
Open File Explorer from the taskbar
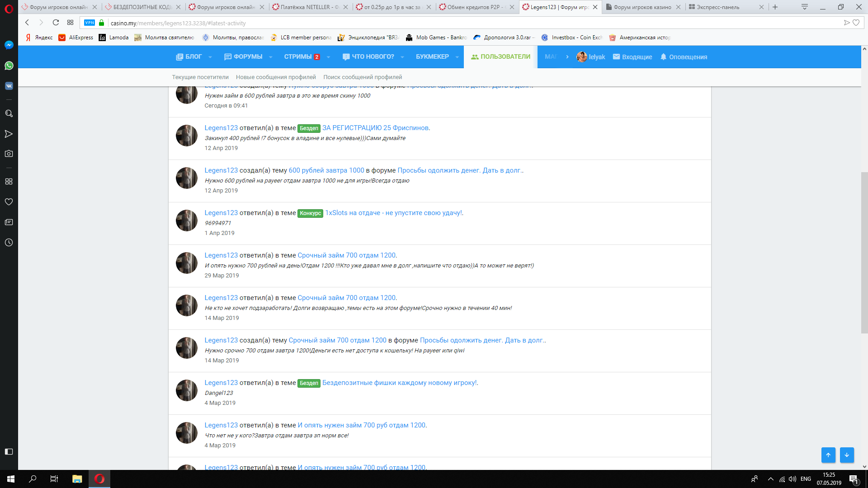pos(77,479)
